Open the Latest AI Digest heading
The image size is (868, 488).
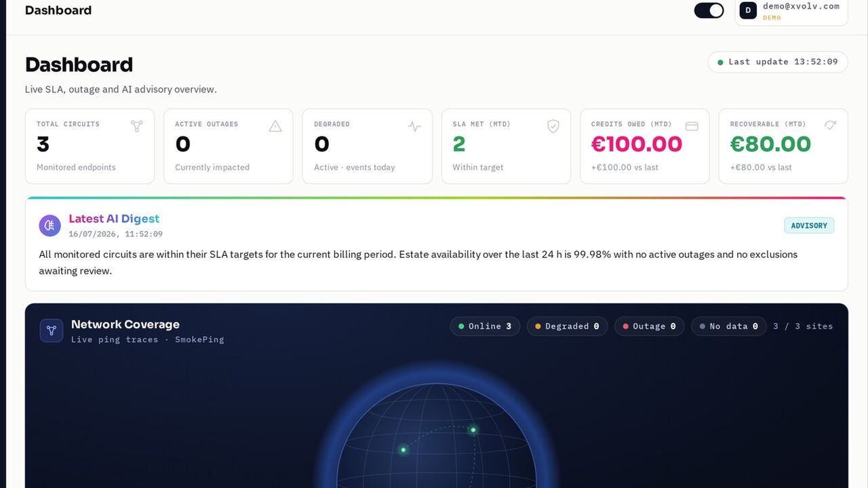pos(114,219)
